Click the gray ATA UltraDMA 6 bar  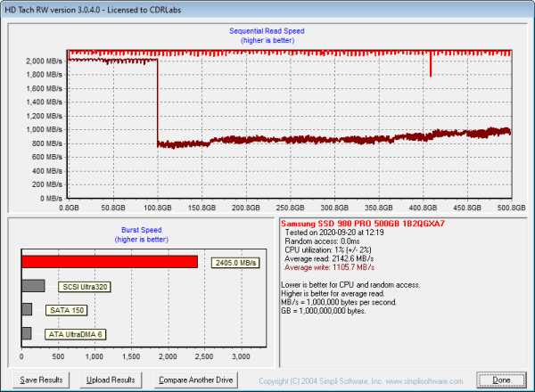(26, 333)
